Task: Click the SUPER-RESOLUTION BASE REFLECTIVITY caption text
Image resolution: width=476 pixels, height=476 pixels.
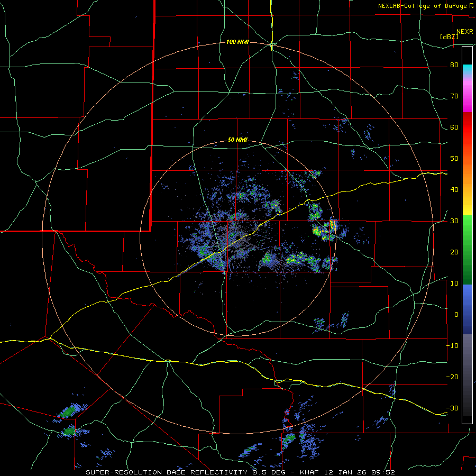Action: [167, 472]
